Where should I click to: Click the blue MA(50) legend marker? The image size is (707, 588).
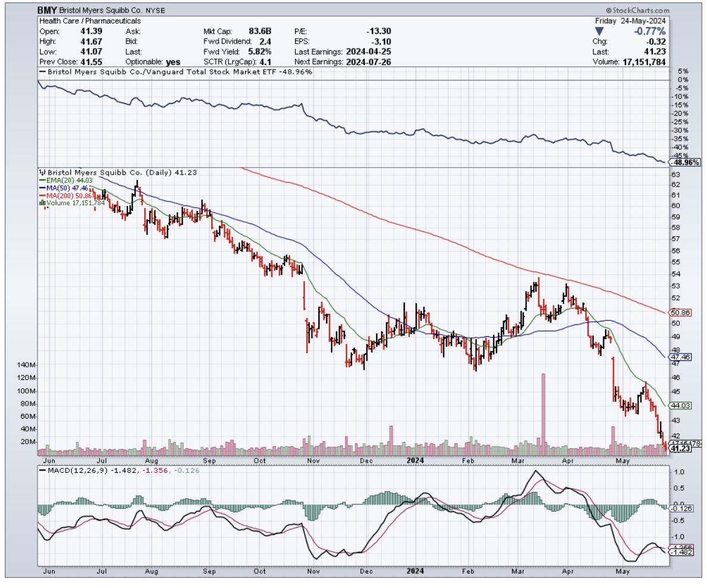coord(42,187)
